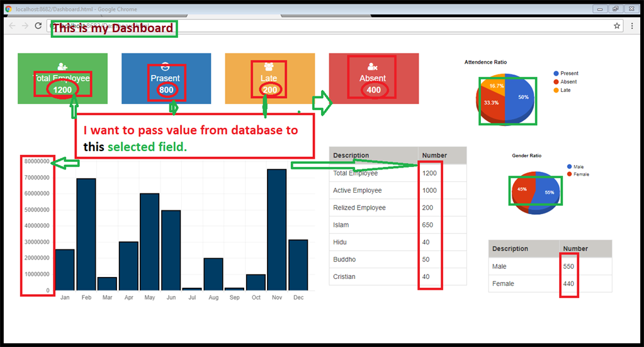
Task: Click the Mar bar in the chart
Action: [107, 284]
